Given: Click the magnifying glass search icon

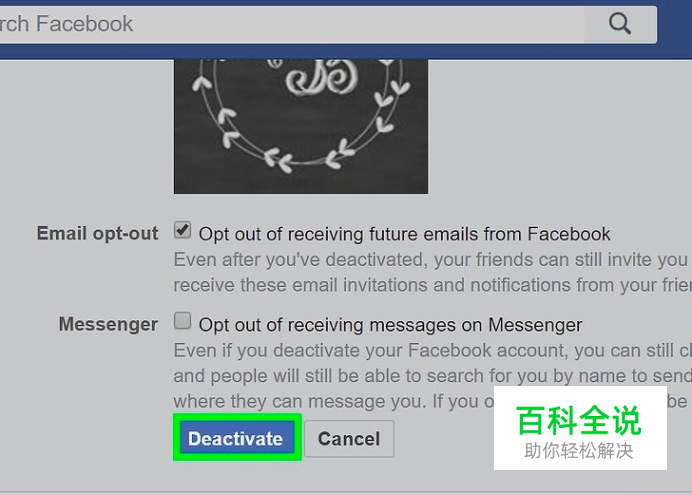Looking at the screenshot, I should coord(620,23).
